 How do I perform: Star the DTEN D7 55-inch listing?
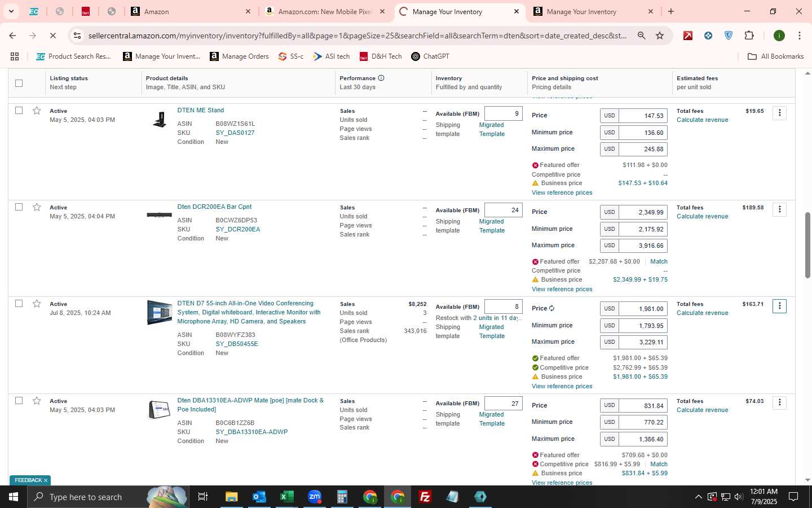[37, 304]
